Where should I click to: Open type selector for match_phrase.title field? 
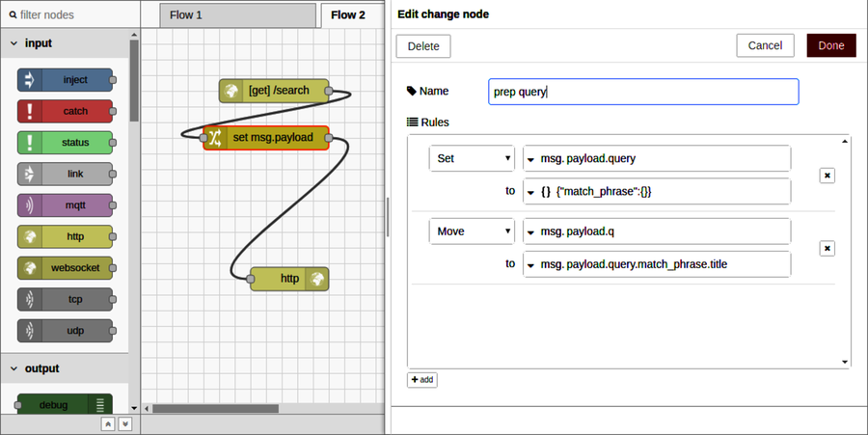pos(530,265)
